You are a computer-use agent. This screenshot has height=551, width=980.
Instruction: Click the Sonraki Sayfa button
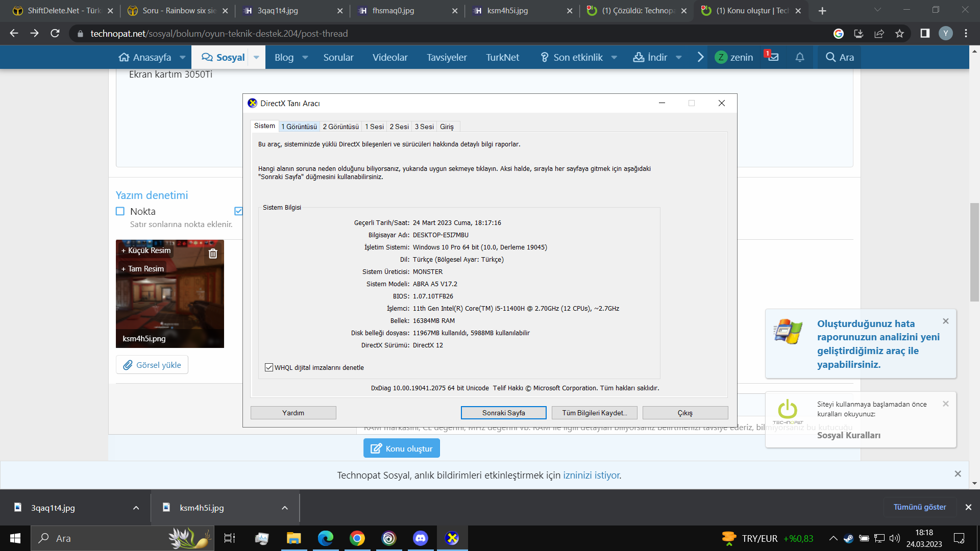(503, 413)
